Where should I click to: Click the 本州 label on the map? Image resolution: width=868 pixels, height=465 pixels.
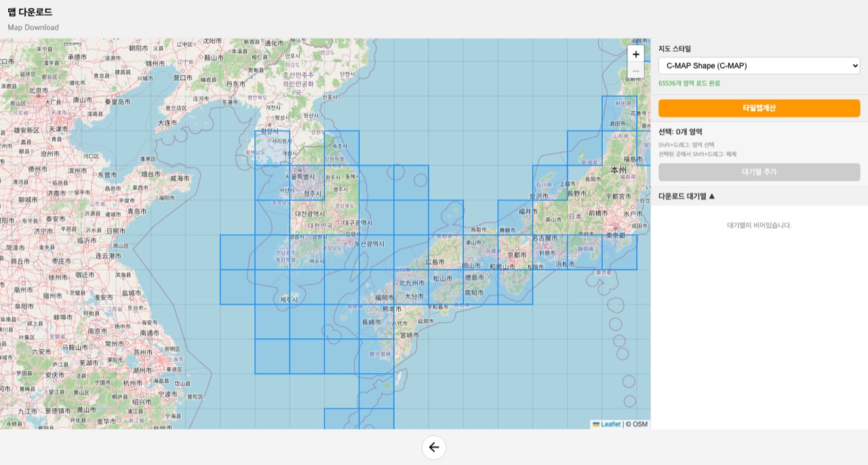pos(618,170)
